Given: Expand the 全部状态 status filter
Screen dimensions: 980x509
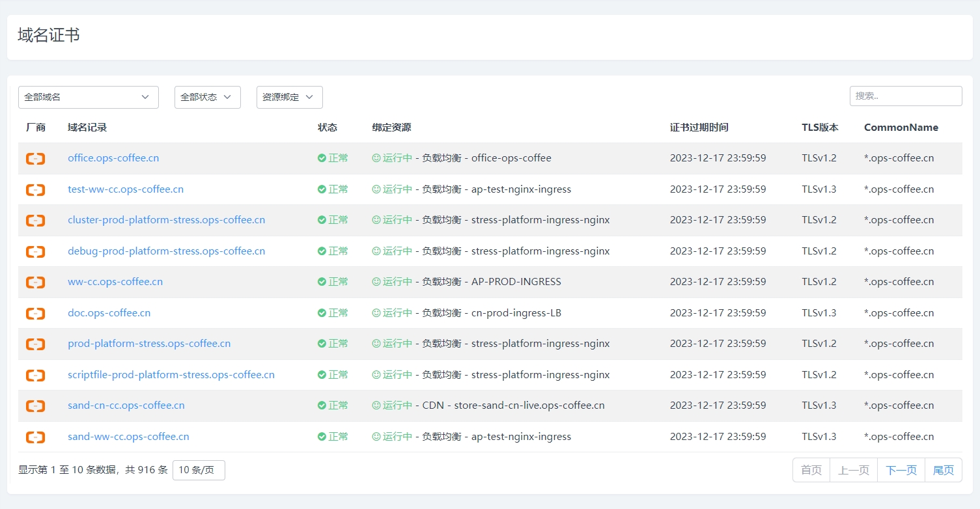Looking at the screenshot, I should [x=207, y=97].
